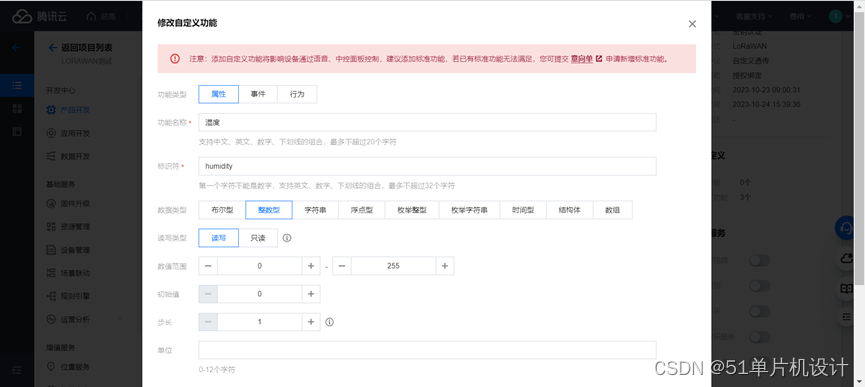Click info icon beside 步长 stepper
The height and width of the screenshot is (387, 865).
(x=329, y=322)
